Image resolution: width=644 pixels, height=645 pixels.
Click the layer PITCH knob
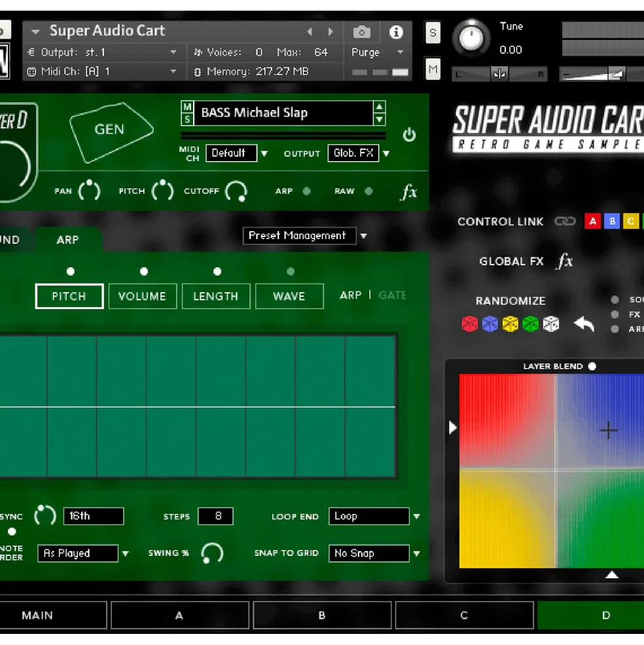tap(162, 191)
